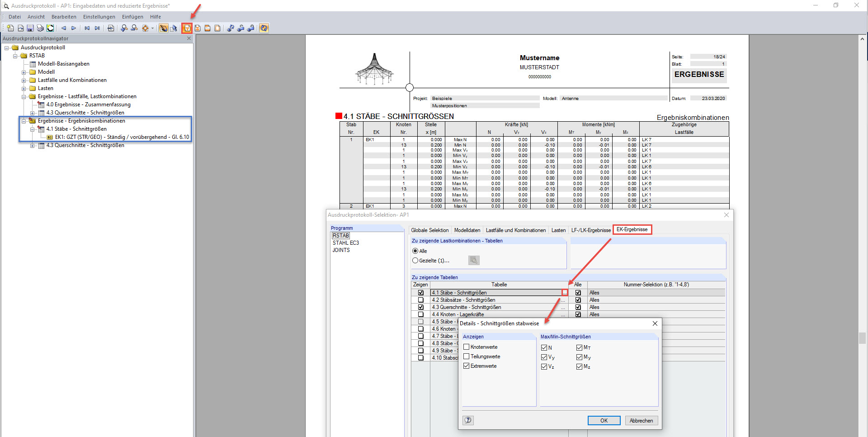868x437 pixels.
Task: Zoom in with the magnifier plus icon
Action: (124, 28)
